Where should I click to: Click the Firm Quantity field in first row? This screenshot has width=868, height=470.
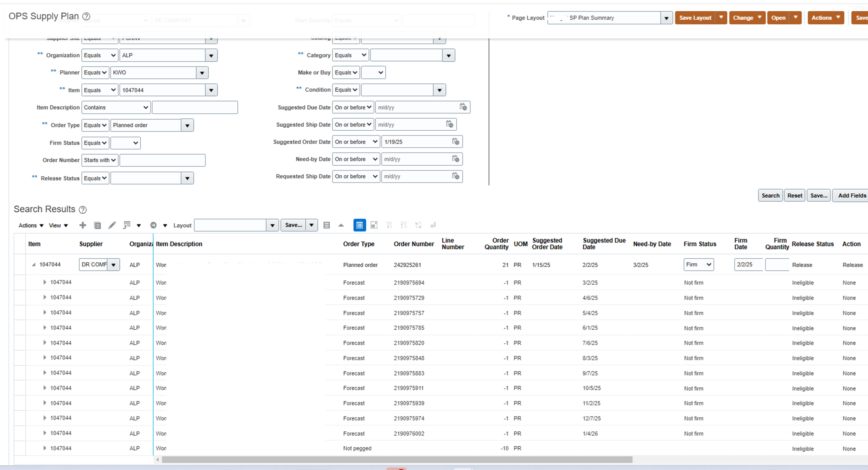coord(777,264)
